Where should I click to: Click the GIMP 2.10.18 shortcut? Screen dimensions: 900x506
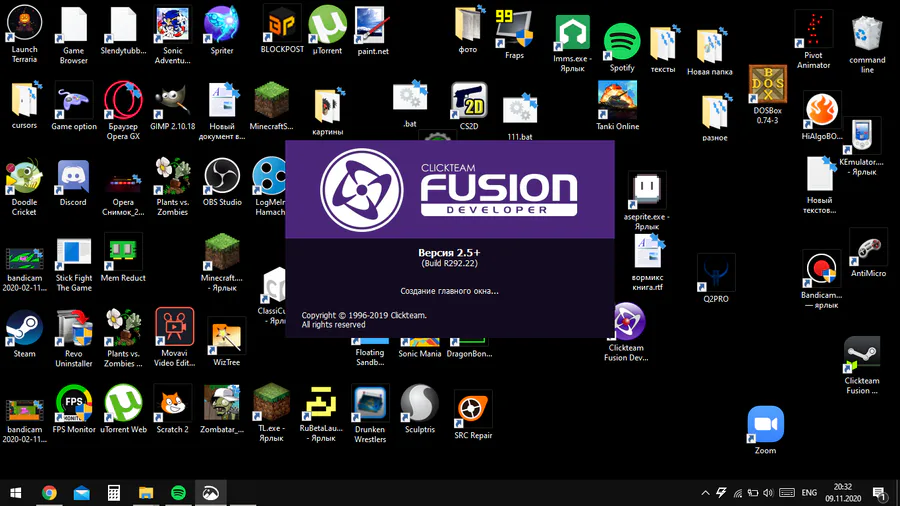pos(172,100)
